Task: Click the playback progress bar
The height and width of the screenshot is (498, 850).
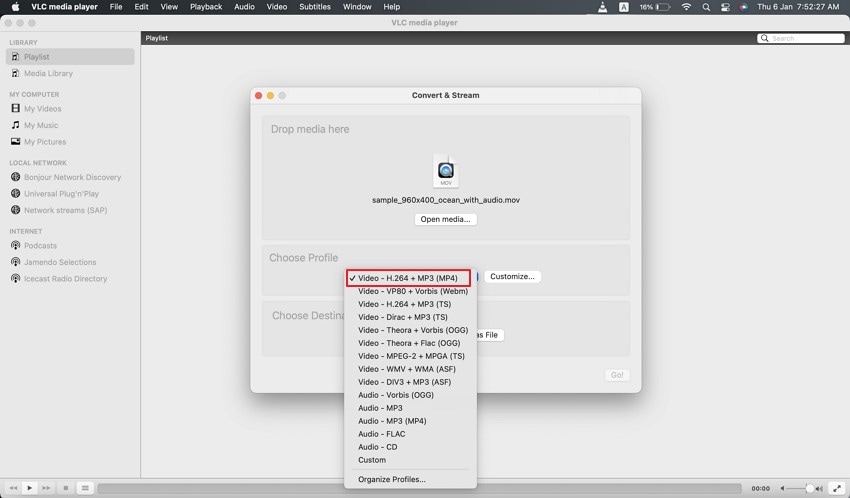Action: click(x=419, y=488)
